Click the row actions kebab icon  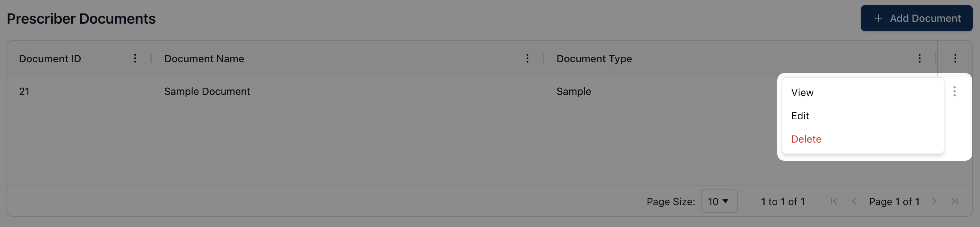tap(954, 91)
